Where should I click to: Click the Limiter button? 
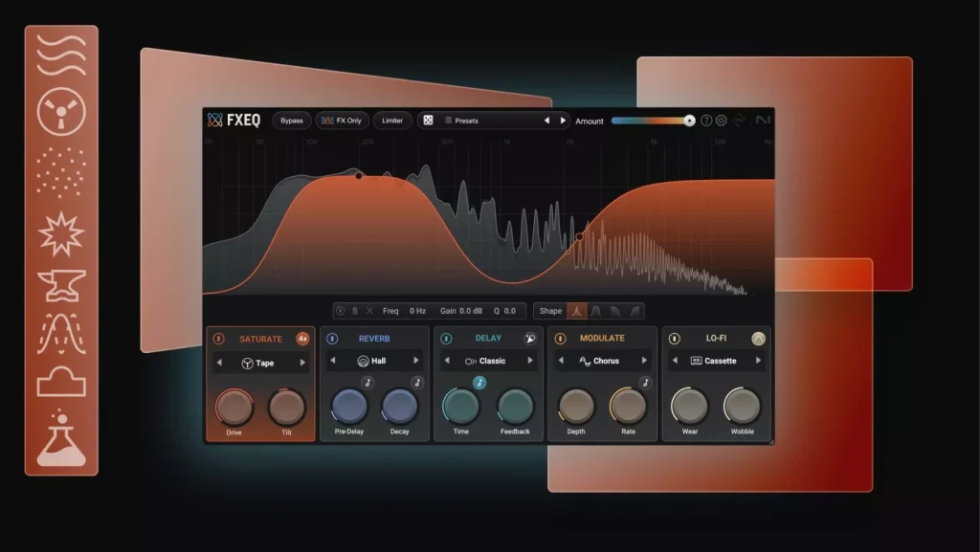(x=392, y=121)
